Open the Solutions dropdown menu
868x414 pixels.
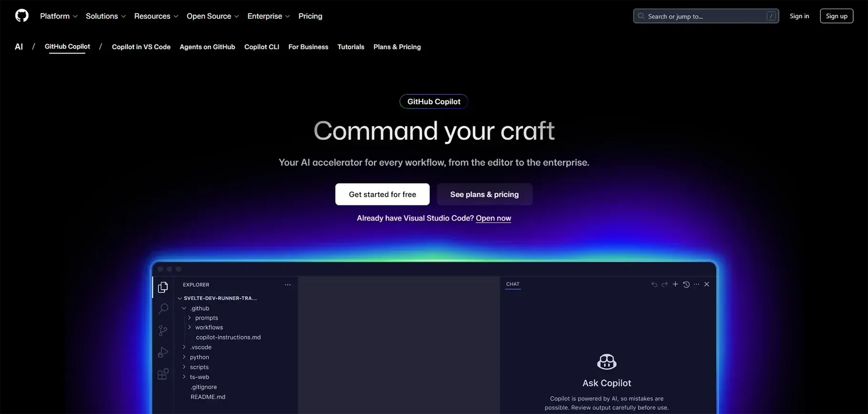(106, 16)
